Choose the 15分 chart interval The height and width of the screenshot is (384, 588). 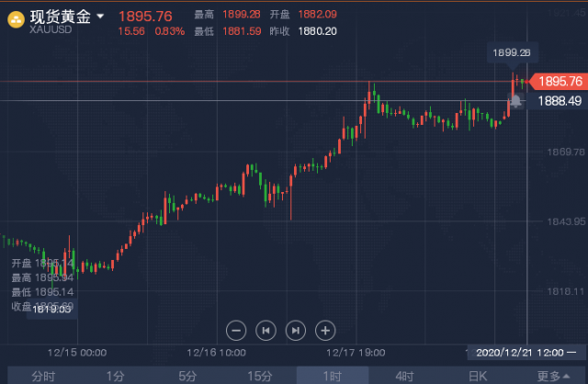click(260, 376)
